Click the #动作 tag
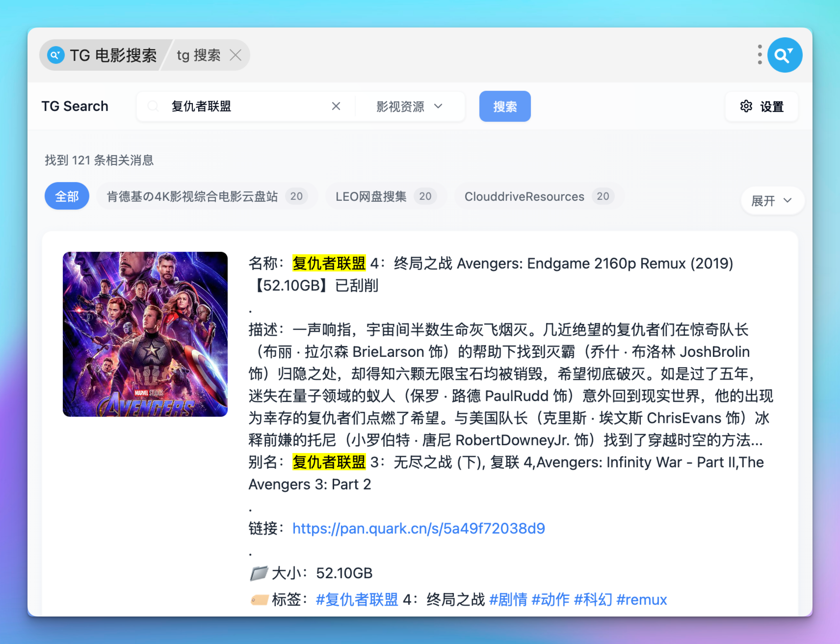840x644 pixels. tap(550, 600)
